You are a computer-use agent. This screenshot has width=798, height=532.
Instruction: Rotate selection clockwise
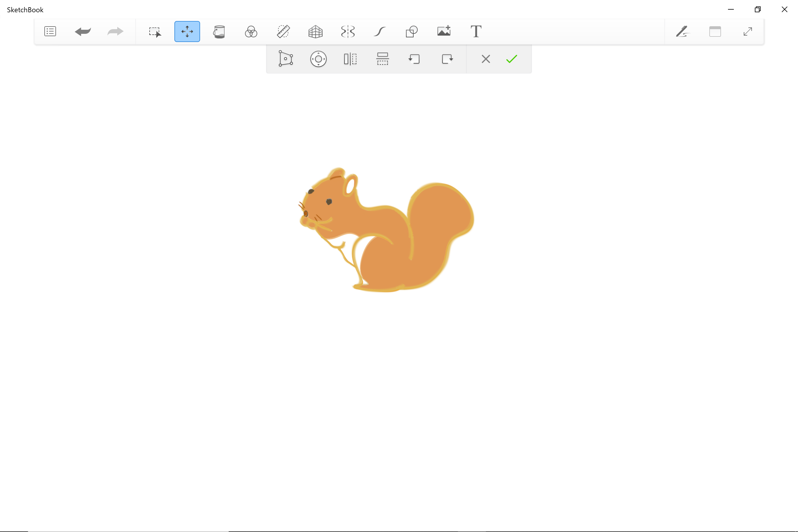point(447,59)
